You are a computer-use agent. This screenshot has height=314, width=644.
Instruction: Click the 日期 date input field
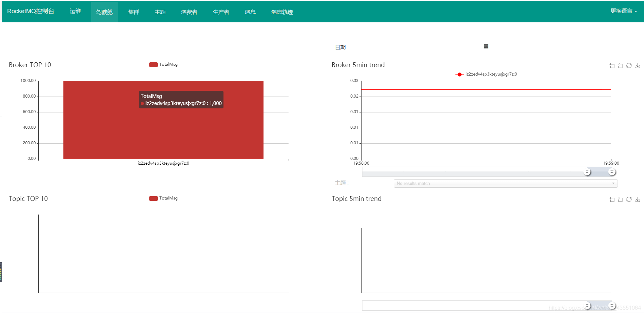[x=434, y=47]
